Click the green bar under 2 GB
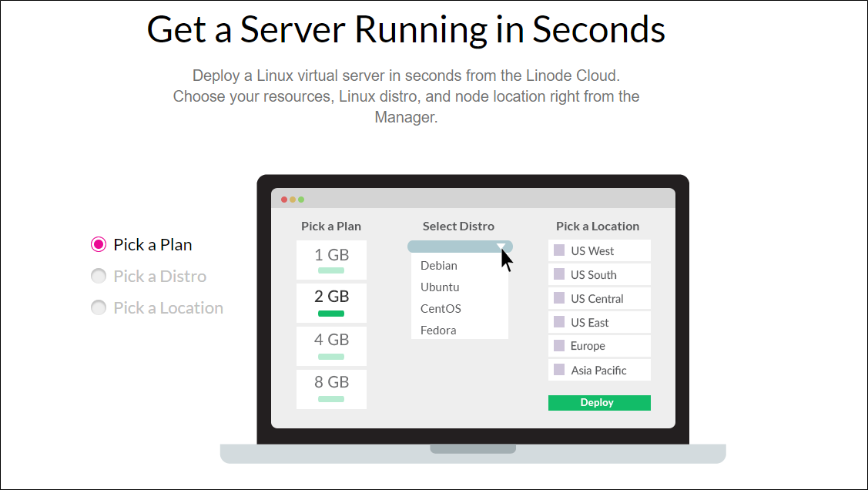 coord(331,314)
